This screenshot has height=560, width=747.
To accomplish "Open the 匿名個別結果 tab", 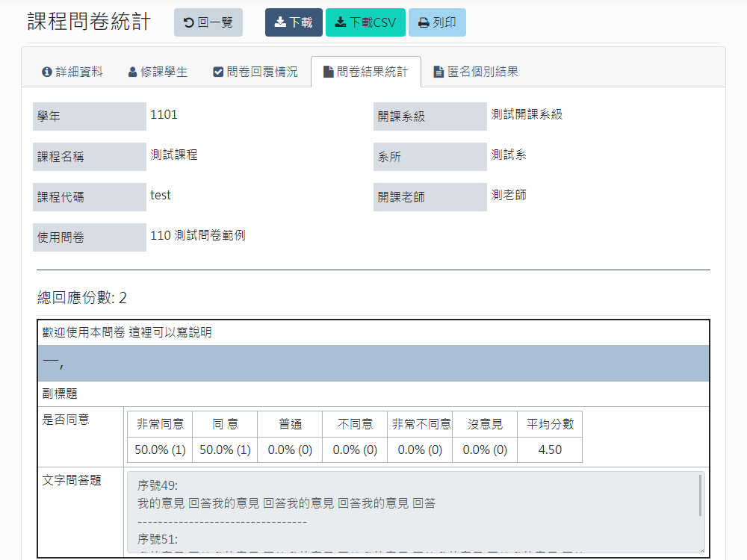I will click(474, 71).
